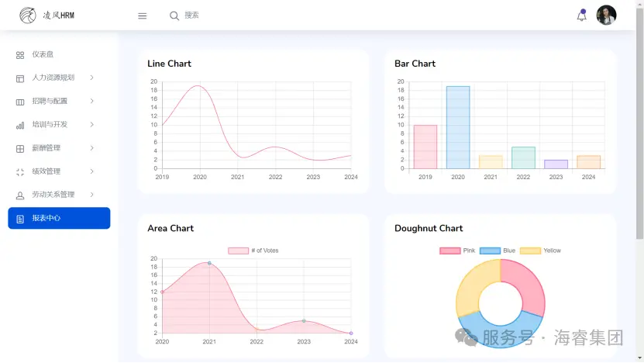Click the hamburger menu toggle icon
This screenshot has width=644, height=363.
click(x=142, y=16)
